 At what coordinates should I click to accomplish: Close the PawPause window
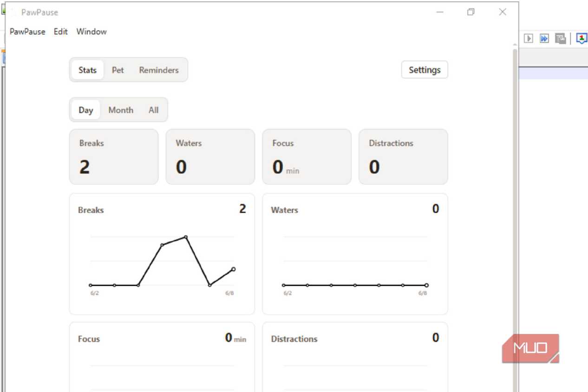coord(503,12)
